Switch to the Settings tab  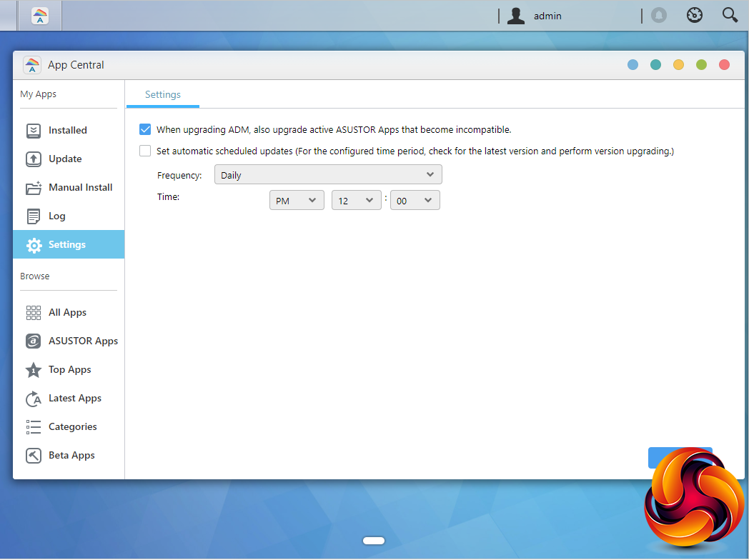tap(163, 94)
